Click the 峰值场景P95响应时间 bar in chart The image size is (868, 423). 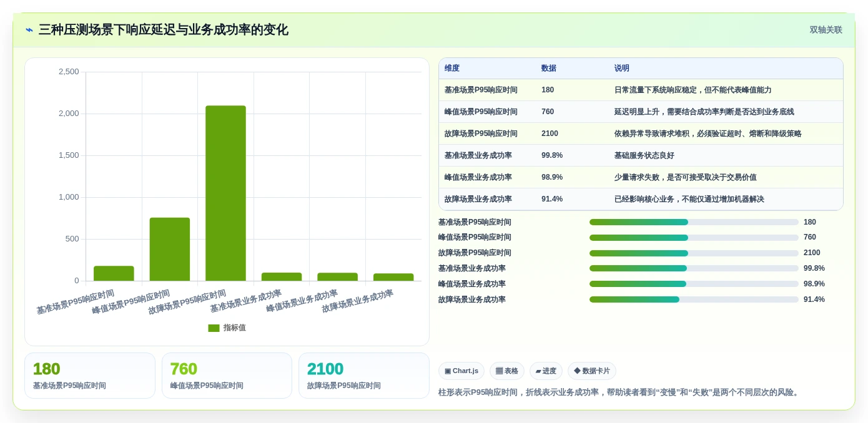170,249
